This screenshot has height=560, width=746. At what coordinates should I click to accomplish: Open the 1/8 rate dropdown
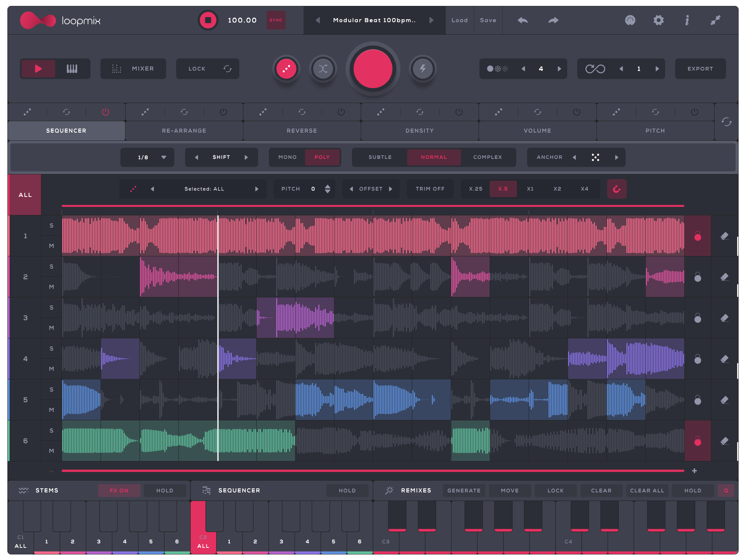[147, 157]
